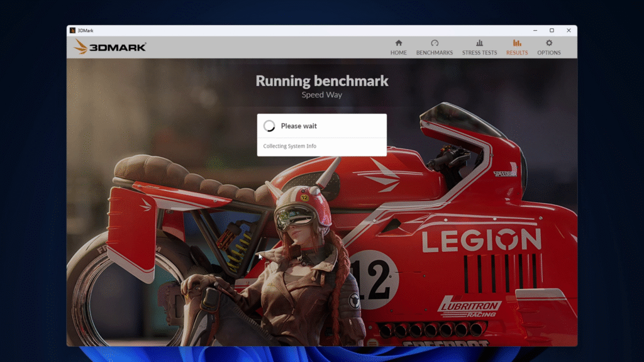This screenshot has height=362, width=644.
Task: Click the Running benchmark heading
Action: pyautogui.click(x=322, y=80)
